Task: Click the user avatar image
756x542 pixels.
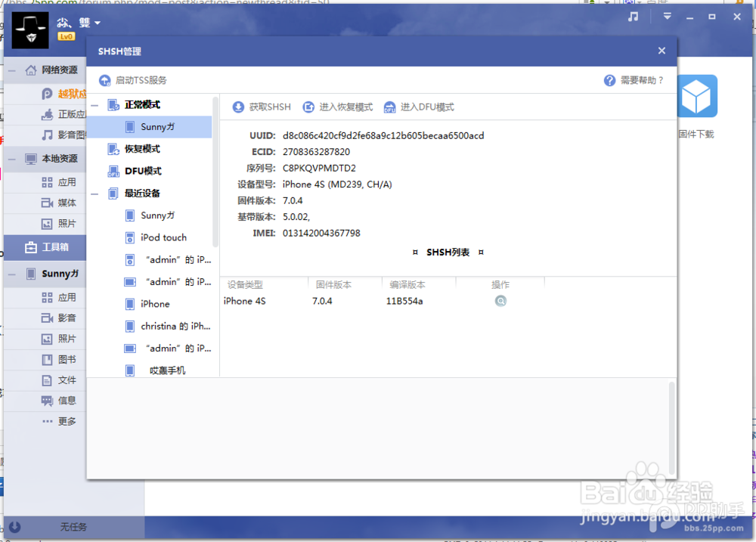Action: click(30, 30)
